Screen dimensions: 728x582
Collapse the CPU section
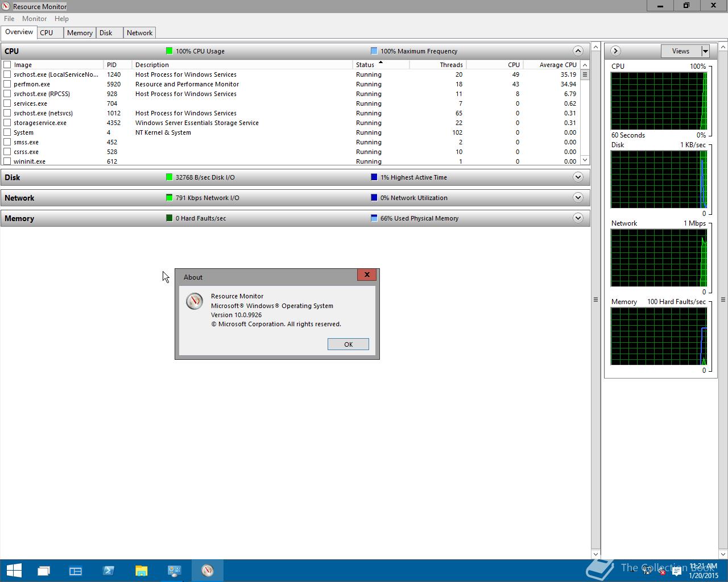pos(578,51)
